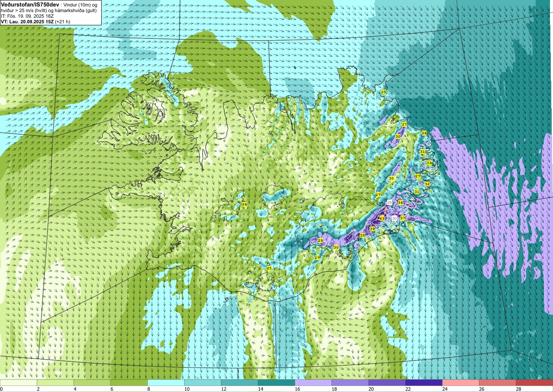Click legend scale number 20

coord(371,389)
